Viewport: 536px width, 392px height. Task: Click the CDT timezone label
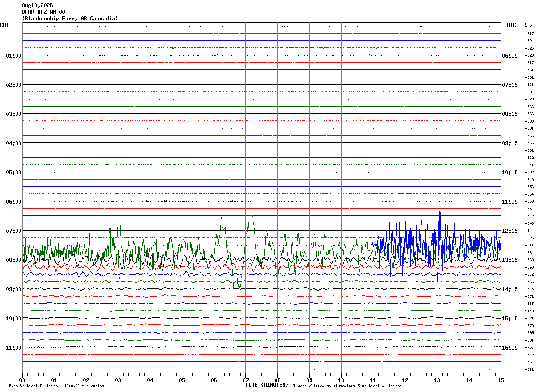pos(4,25)
